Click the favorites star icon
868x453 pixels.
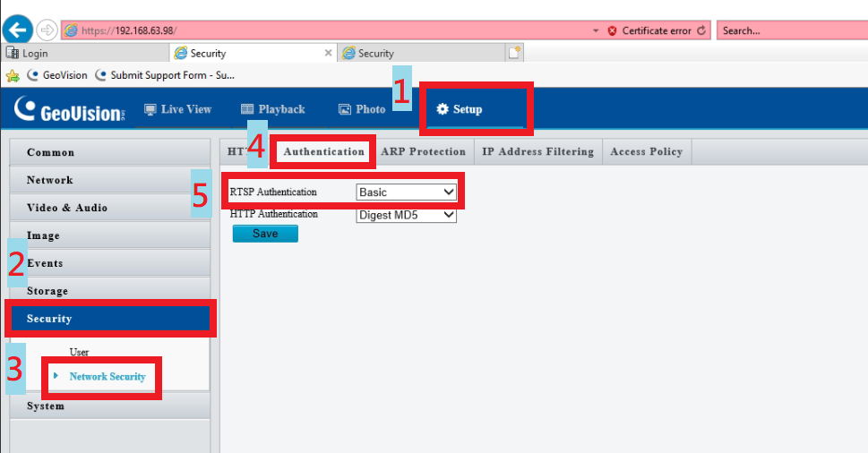[x=13, y=76]
